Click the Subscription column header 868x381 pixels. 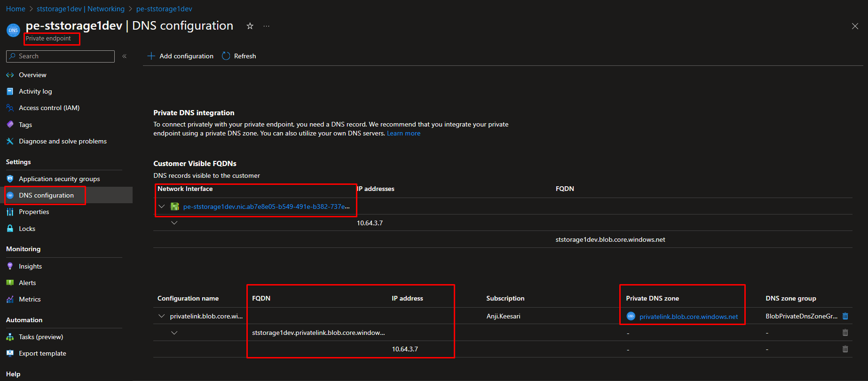(505, 298)
